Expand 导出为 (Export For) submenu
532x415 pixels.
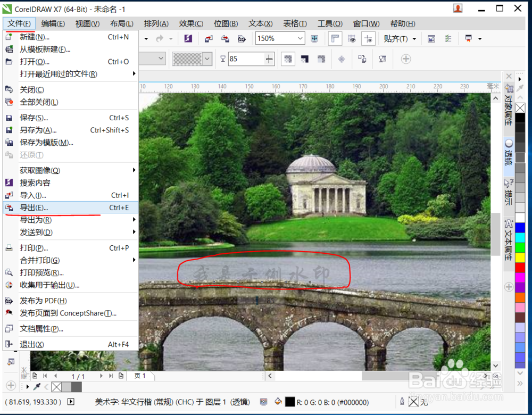click(x=71, y=220)
